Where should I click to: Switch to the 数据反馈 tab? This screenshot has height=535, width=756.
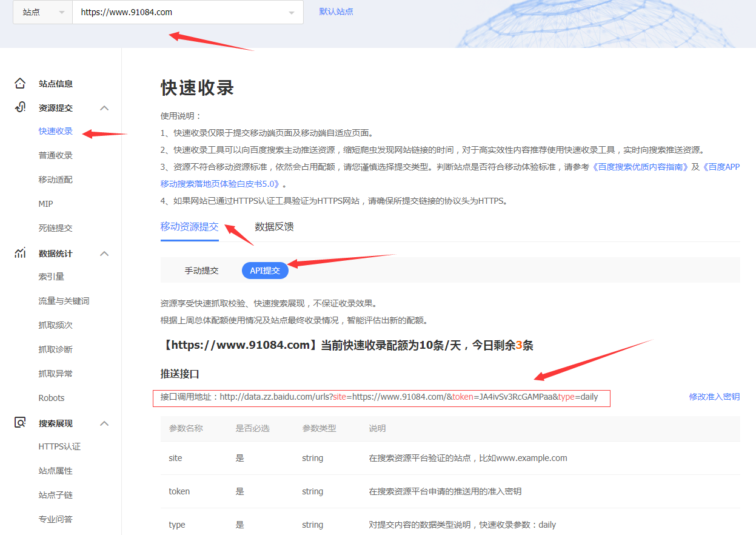[274, 227]
